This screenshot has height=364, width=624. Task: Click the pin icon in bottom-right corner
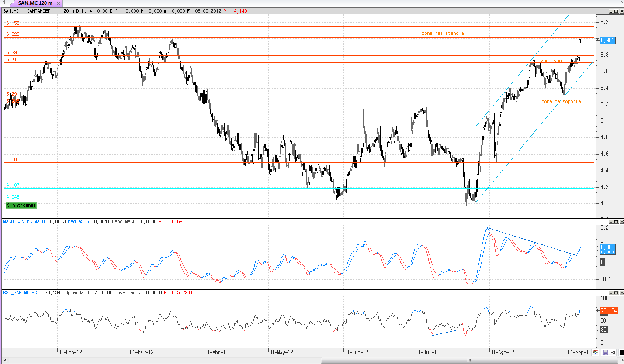613,352
